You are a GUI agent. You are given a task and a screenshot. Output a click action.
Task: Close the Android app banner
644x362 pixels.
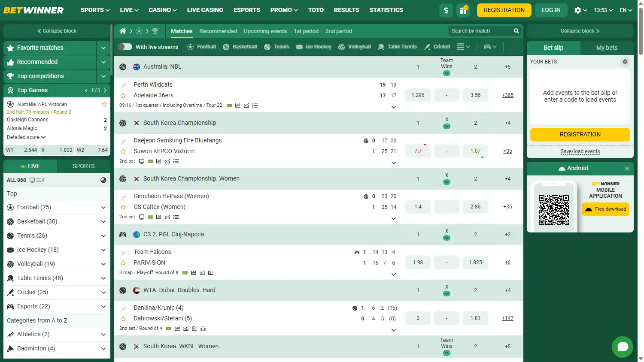(x=627, y=169)
